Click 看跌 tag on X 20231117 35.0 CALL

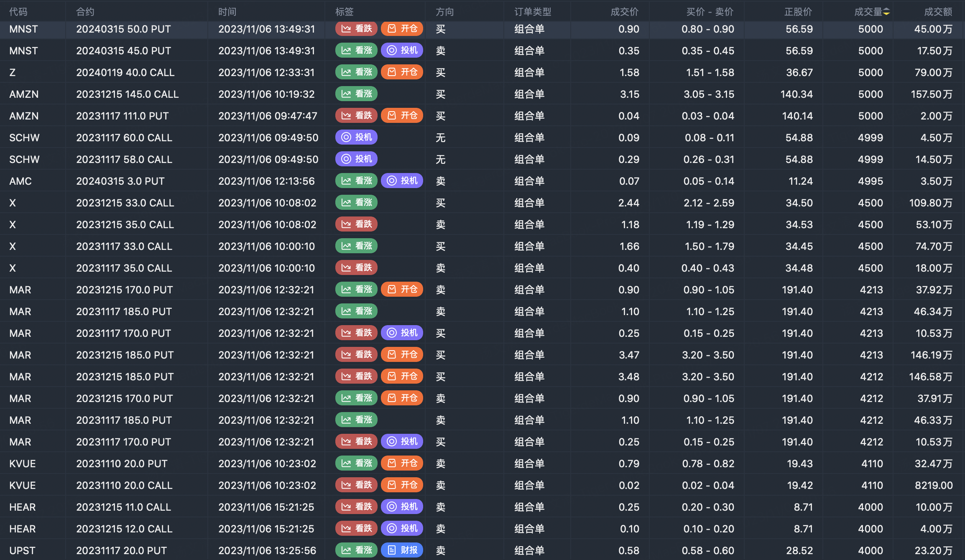point(356,268)
